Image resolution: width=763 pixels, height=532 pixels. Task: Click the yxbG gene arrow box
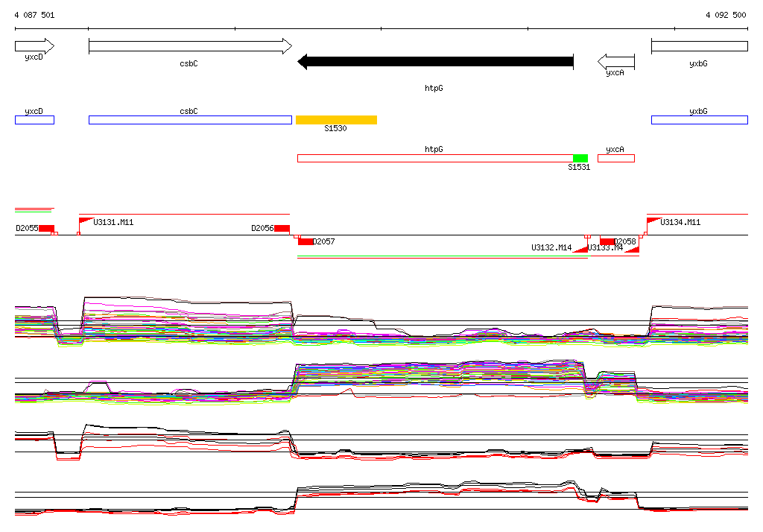point(700,46)
